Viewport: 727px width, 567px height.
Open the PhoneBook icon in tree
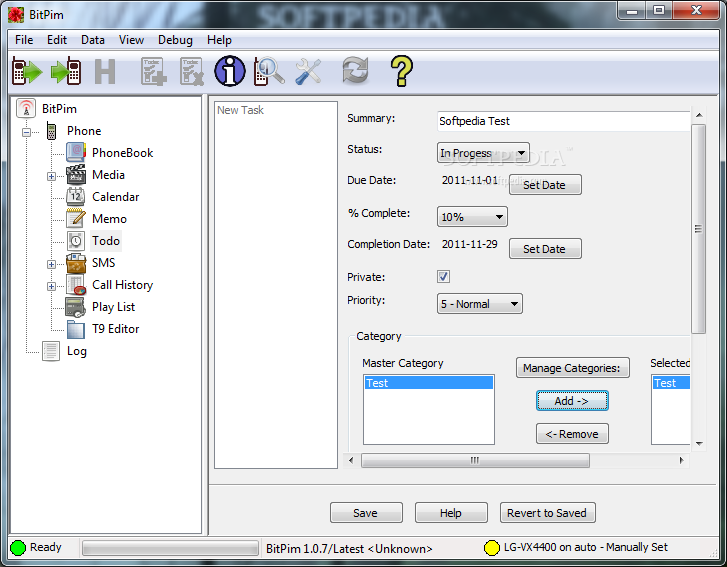click(x=76, y=153)
